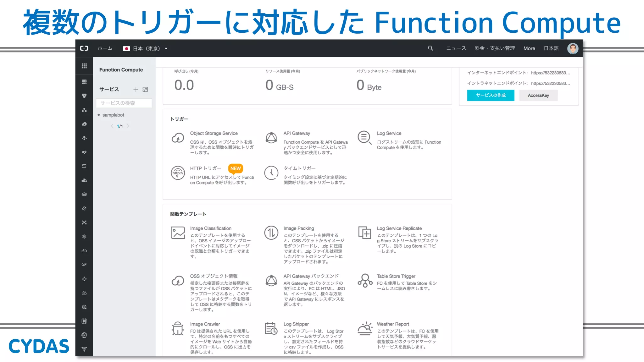Click the API Gateway バックエンド template icon
The width and height of the screenshot is (644, 362).
(271, 281)
